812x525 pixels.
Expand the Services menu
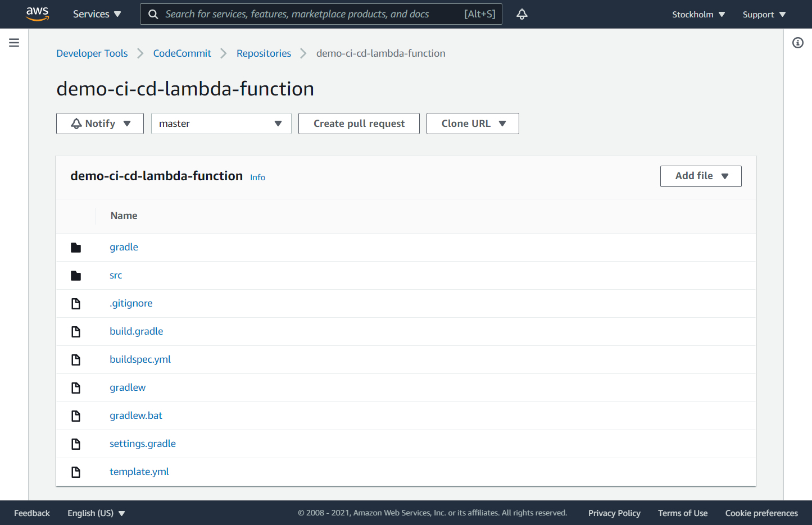point(97,14)
